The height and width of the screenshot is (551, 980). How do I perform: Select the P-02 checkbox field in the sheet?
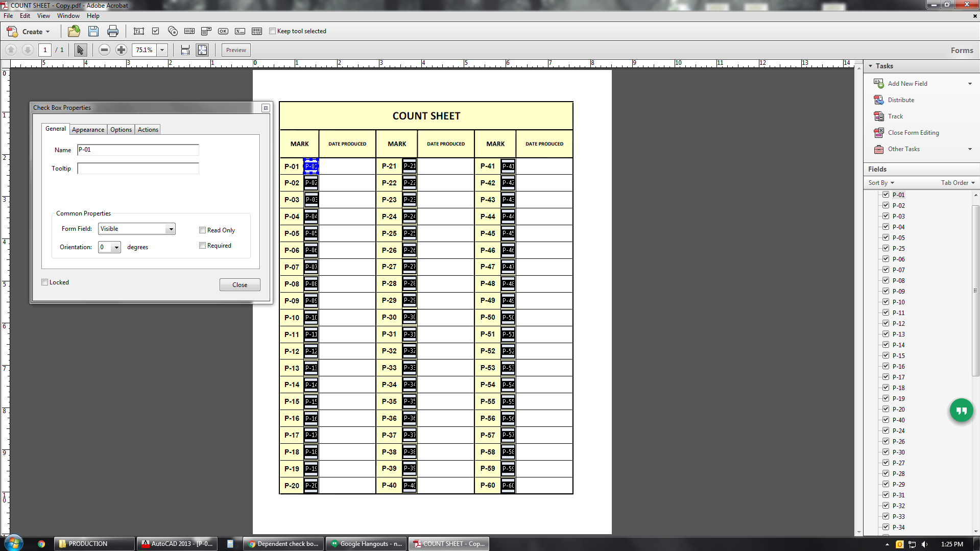point(311,182)
